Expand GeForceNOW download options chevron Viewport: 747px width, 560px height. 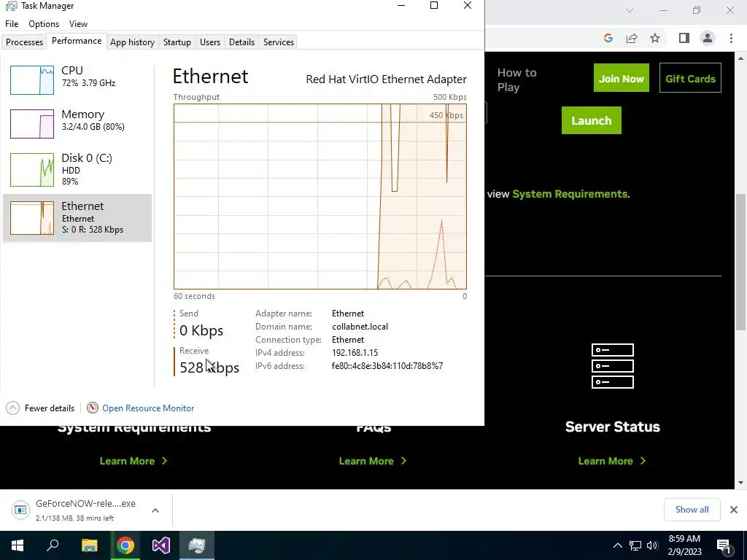click(155, 510)
